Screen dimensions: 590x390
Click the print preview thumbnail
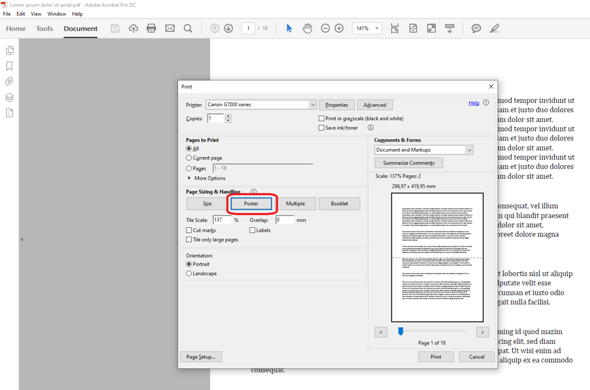click(437, 257)
